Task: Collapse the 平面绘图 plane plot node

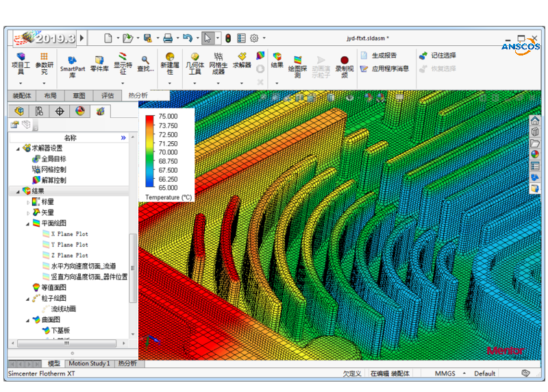Action: (28, 223)
